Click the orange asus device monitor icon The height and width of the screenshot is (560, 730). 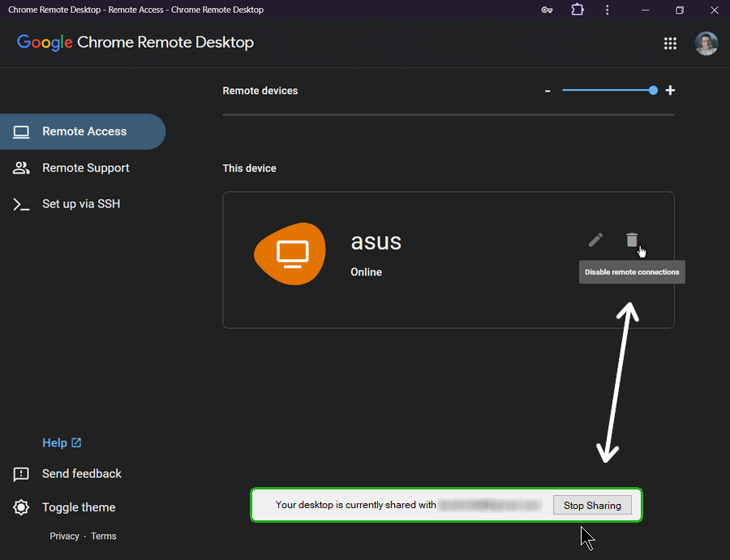click(290, 254)
